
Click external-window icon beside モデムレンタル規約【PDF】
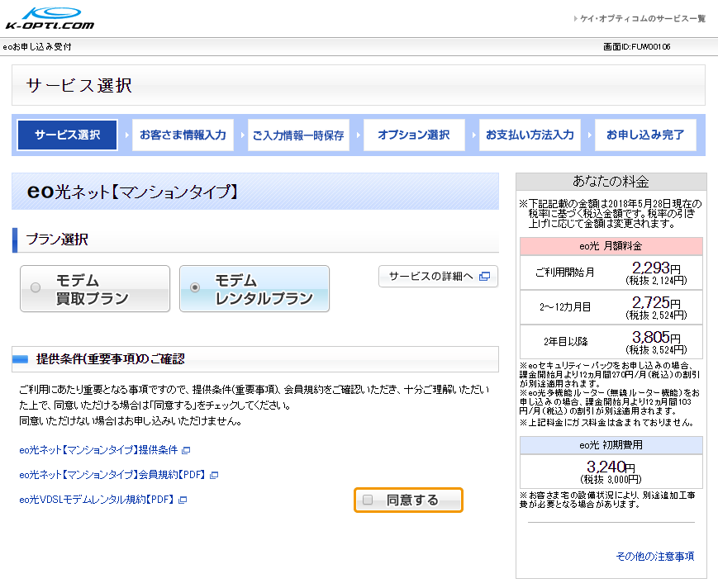[x=183, y=500]
